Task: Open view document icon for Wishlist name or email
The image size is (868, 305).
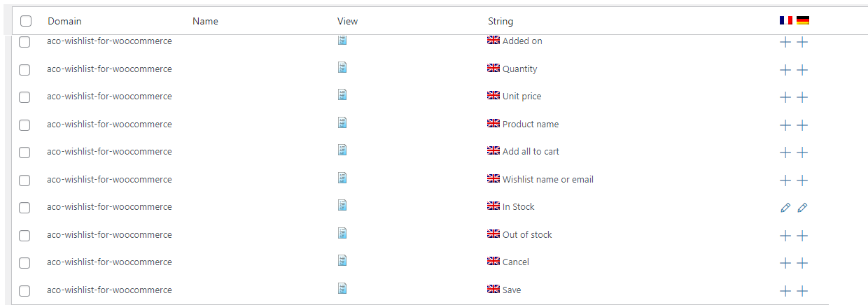Action: tap(342, 178)
